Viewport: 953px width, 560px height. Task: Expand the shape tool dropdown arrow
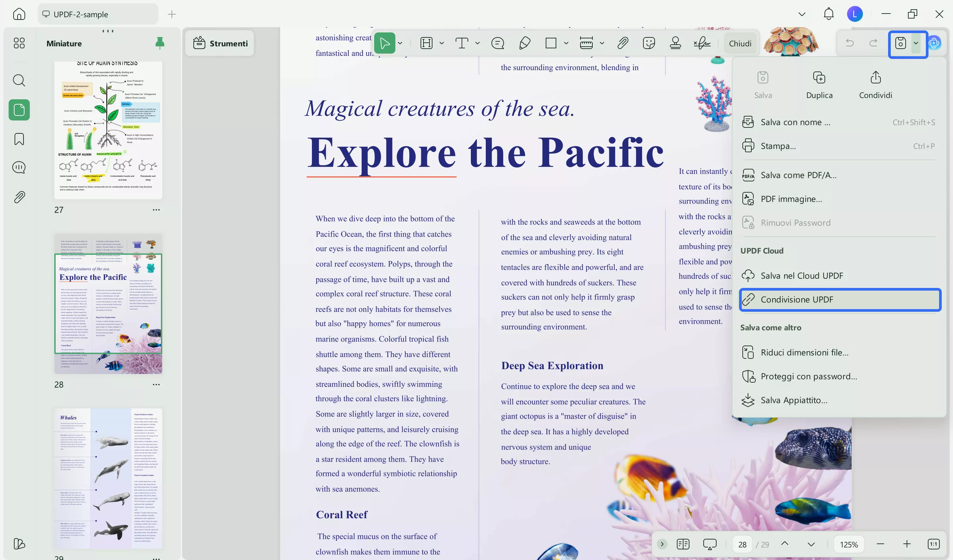566,43
